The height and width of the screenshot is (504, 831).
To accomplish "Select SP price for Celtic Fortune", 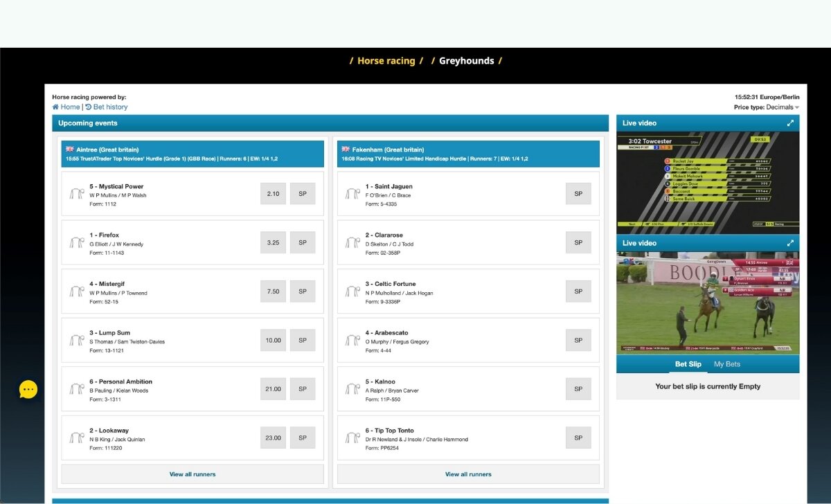I will click(x=578, y=291).
